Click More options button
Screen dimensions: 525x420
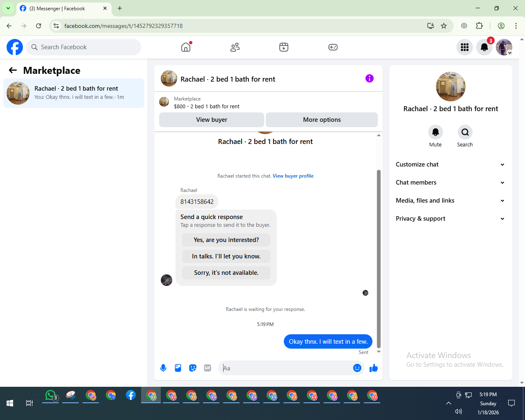pos(322,120)
